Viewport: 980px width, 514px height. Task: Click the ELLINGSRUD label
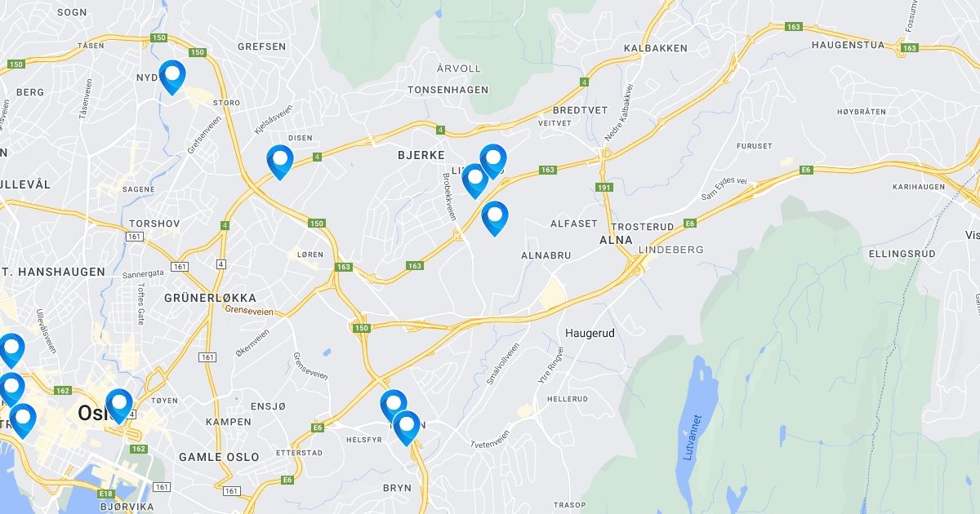click(902, 254)
